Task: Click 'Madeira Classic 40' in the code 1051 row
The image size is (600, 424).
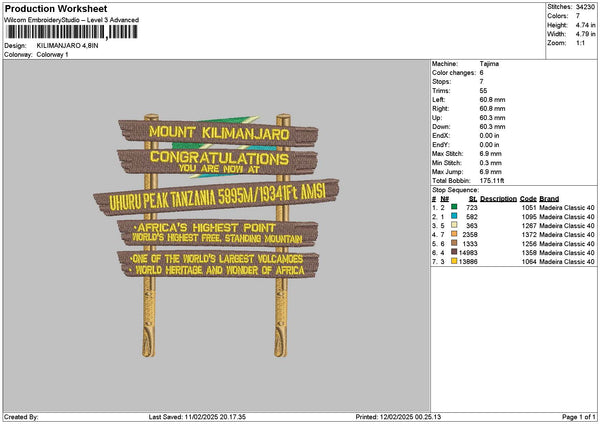Action: [567, 207]
